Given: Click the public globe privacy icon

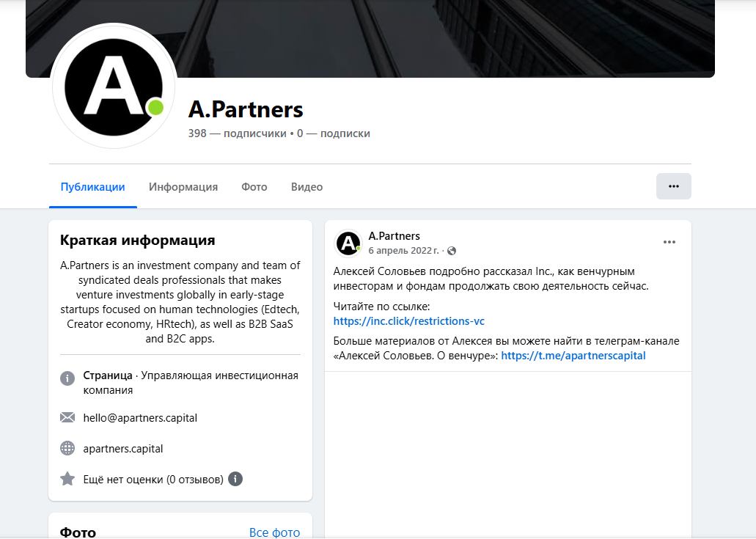Looking at the screenshot, I should tap(452, 251).
